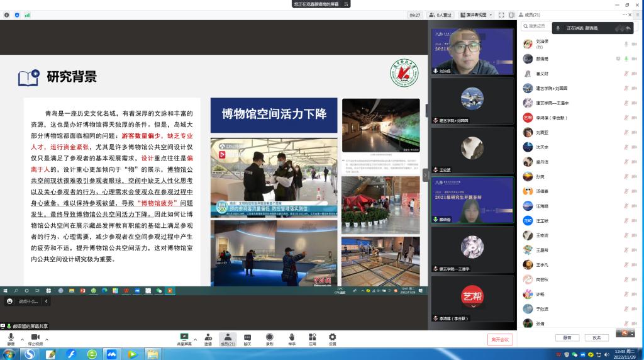Toggle muted microphone for 李鸿保（李会默）
644x360 pixels.
[626, 118]
